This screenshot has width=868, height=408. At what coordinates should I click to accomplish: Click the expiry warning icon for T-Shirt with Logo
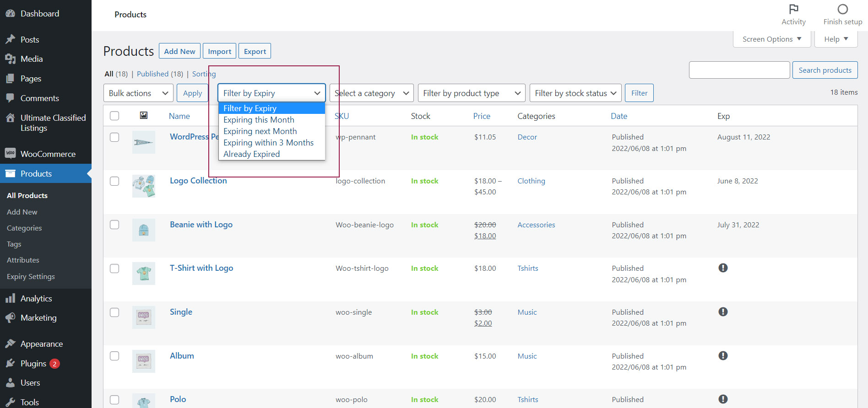[x=723, y=268]
